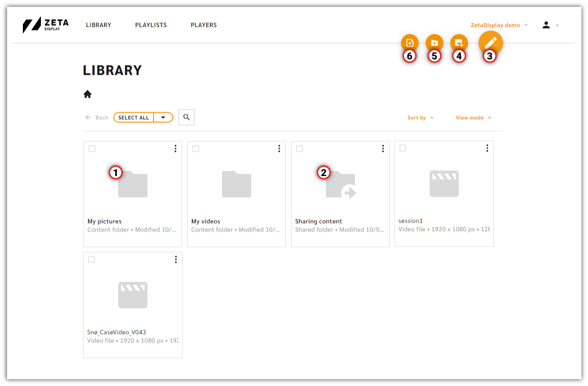This screenshot has height=386, width=588.
Task: Open the Sort by dropdown
Action: click(x=420, y=118)
